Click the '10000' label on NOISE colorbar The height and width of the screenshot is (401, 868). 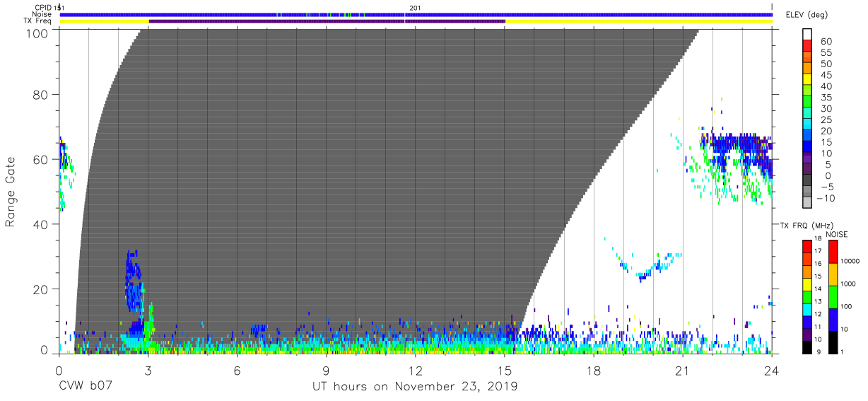click(852, 262)
